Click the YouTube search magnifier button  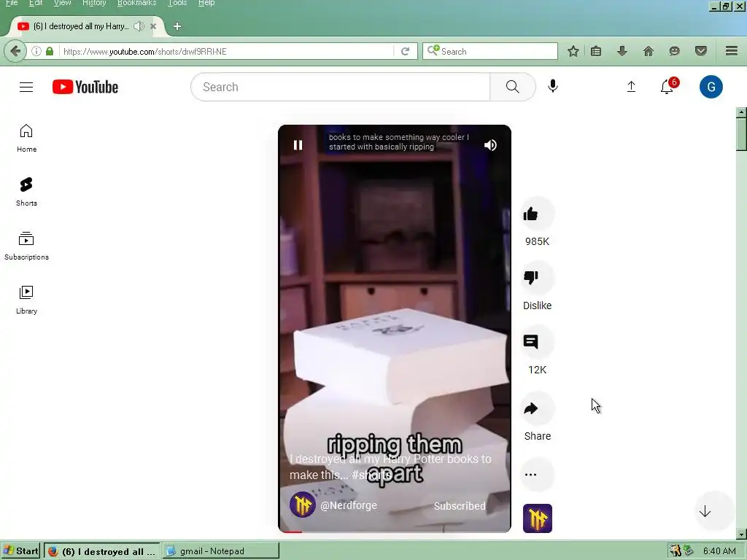[x=513, y=87]
